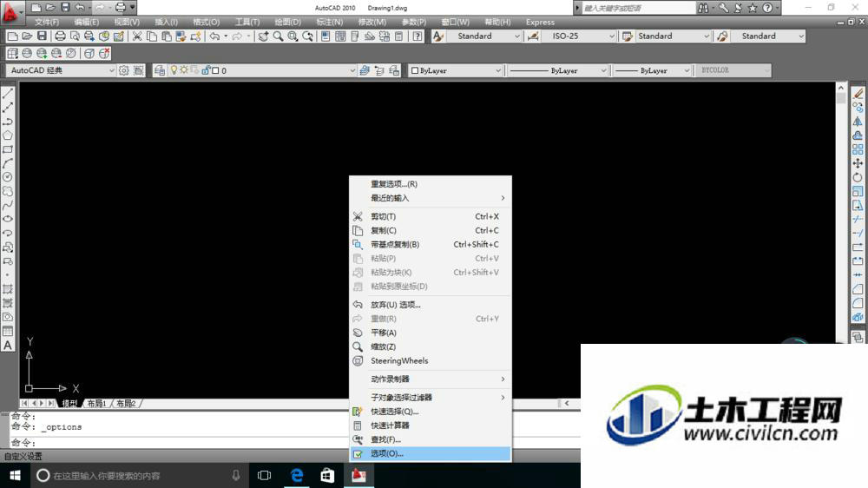The height and width of the screenshot is (488, 868).
Task: Click the Pan realtime toolbar icon
Action: 264,36
